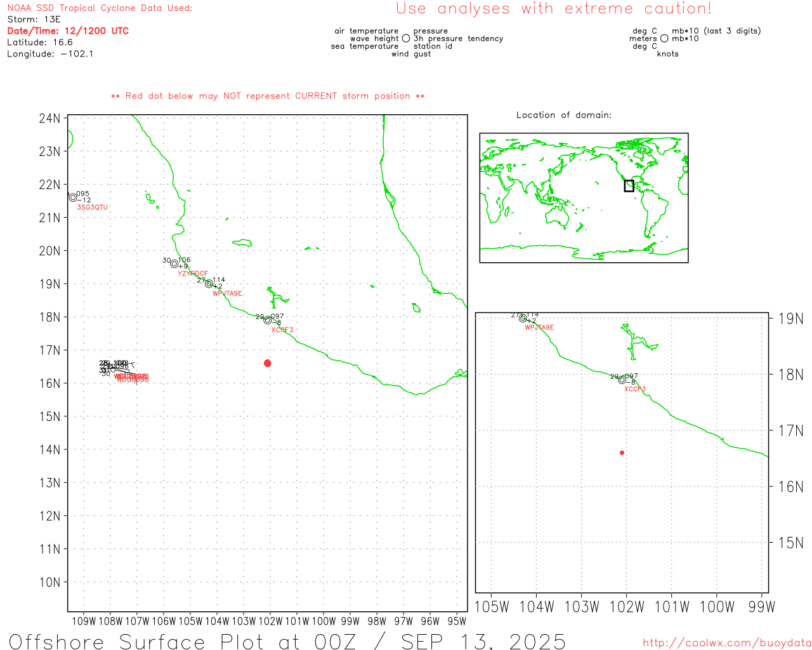The width and height of the screenshot is (812, 650).
Task: Click the 109W longitude label on main map
Action: click(x=84, y=621)
